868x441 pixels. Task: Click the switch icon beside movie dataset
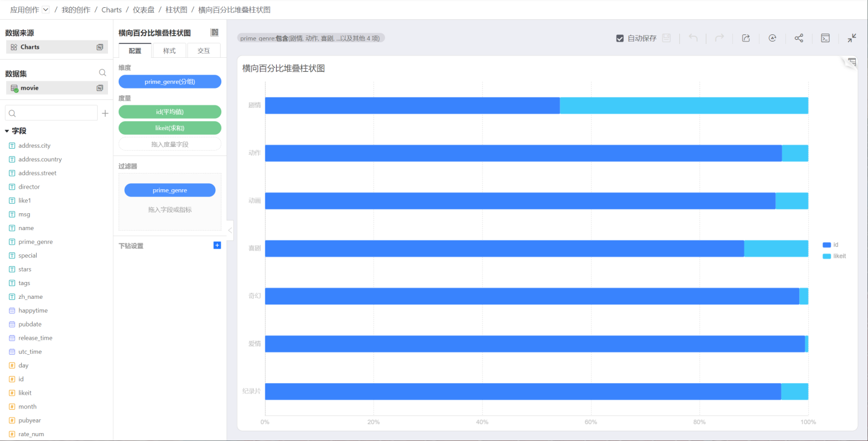100,88
